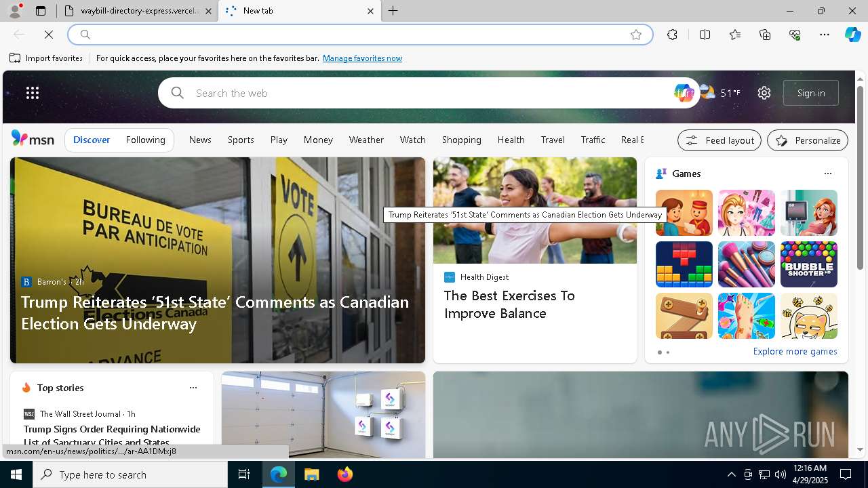Open the Health category
Image resolution: width=868 pixels, height=488 pixels.
click(x=511, y=140)
